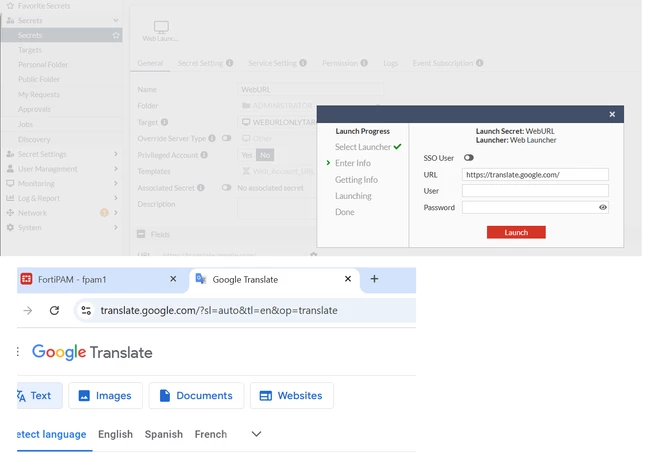The height and width of the screenshot is (459, 650).
Task: Choose Spanish as source language
Action: (164, 434)
